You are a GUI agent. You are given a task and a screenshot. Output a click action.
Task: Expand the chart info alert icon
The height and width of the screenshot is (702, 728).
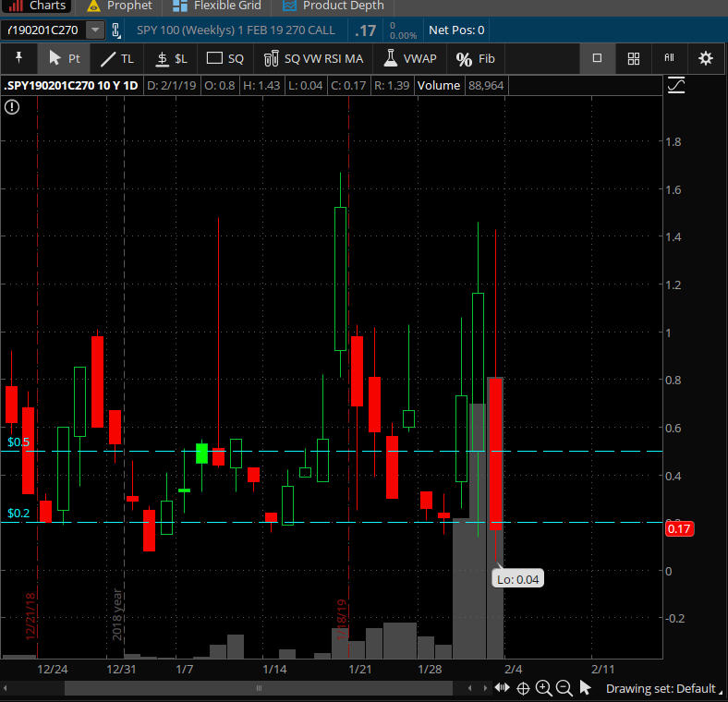11,107
